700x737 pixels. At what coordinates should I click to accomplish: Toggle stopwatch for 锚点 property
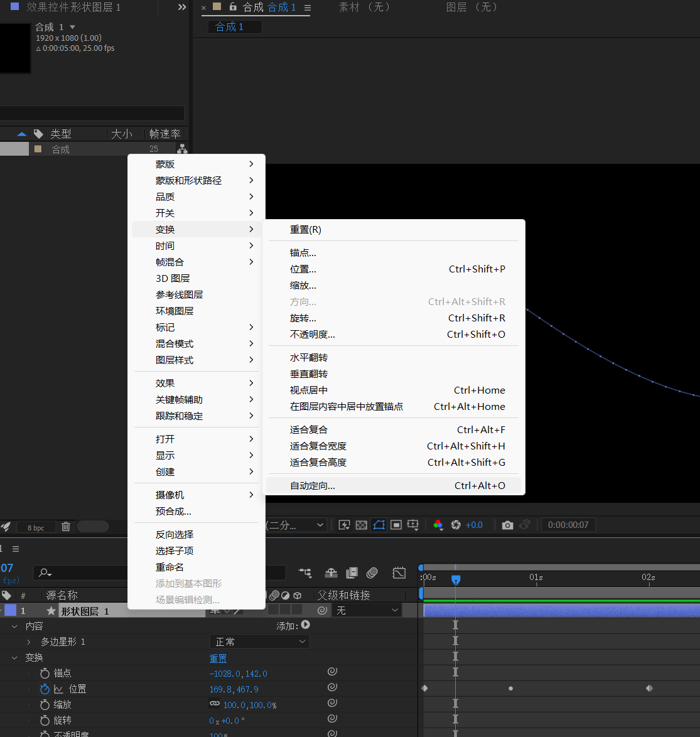tap(45, 674)
